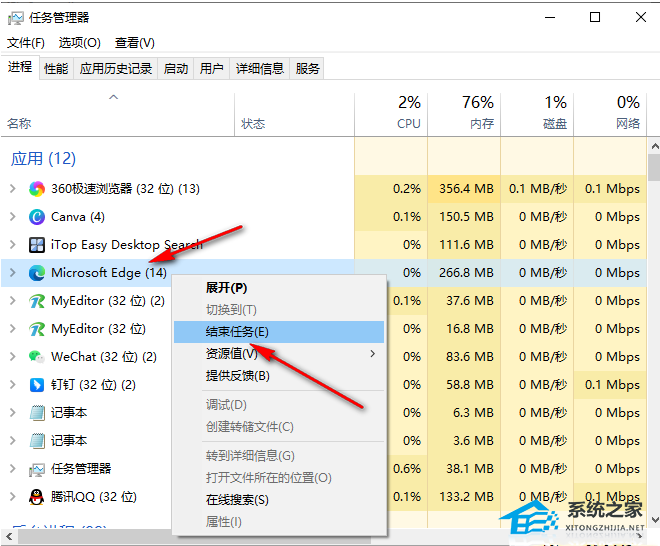This screenshot has width=660, height=546.
Task: Click the 150.5 MB memory cell
Action: (x=466, y=217)
